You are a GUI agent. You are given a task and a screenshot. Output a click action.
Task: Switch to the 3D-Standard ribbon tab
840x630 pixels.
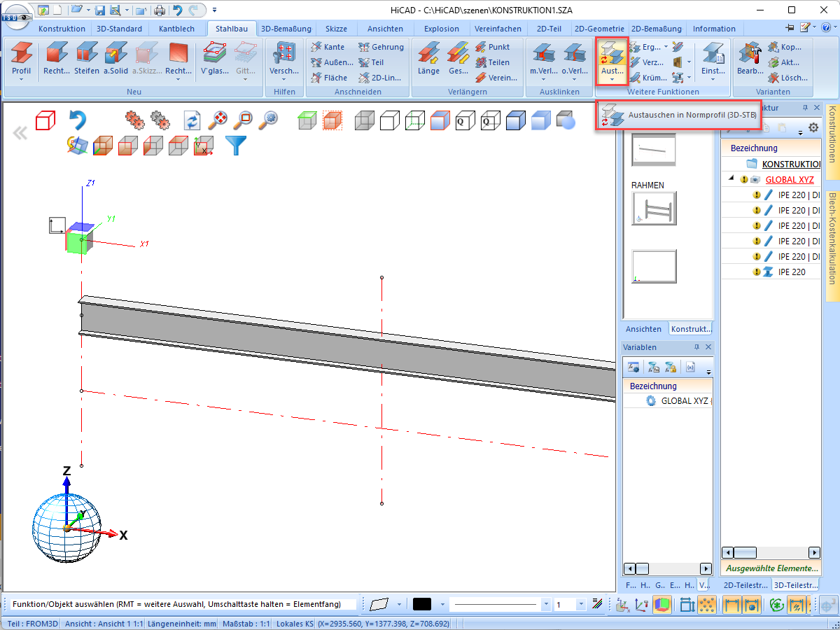coord(119,29)
